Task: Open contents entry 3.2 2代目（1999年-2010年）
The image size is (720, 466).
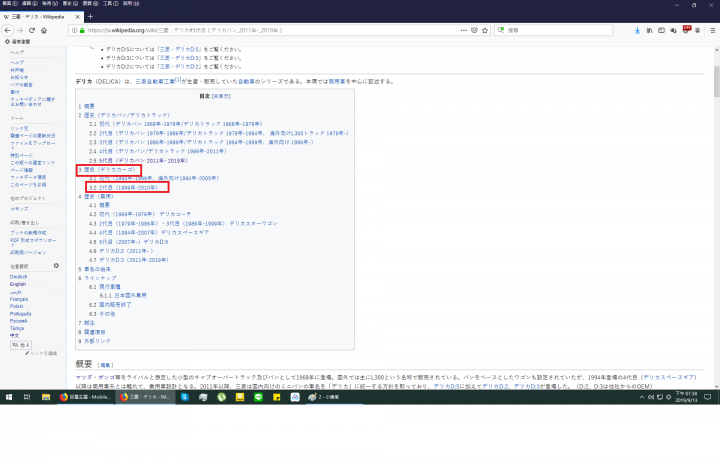Action: [124, 188]
